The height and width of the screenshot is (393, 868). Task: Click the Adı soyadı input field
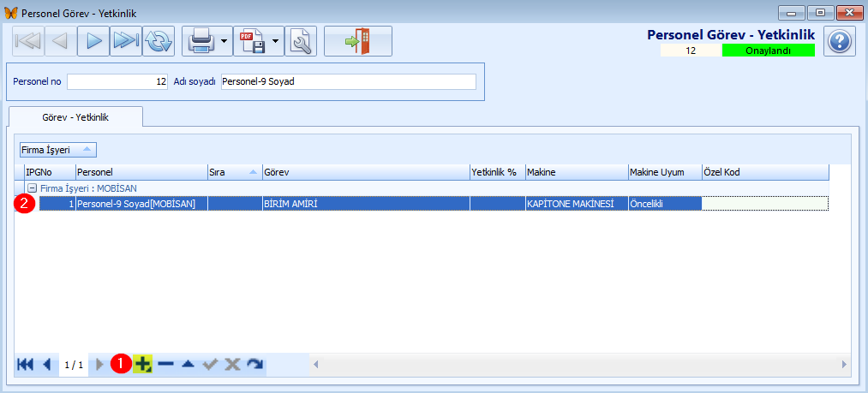[348, 81]
